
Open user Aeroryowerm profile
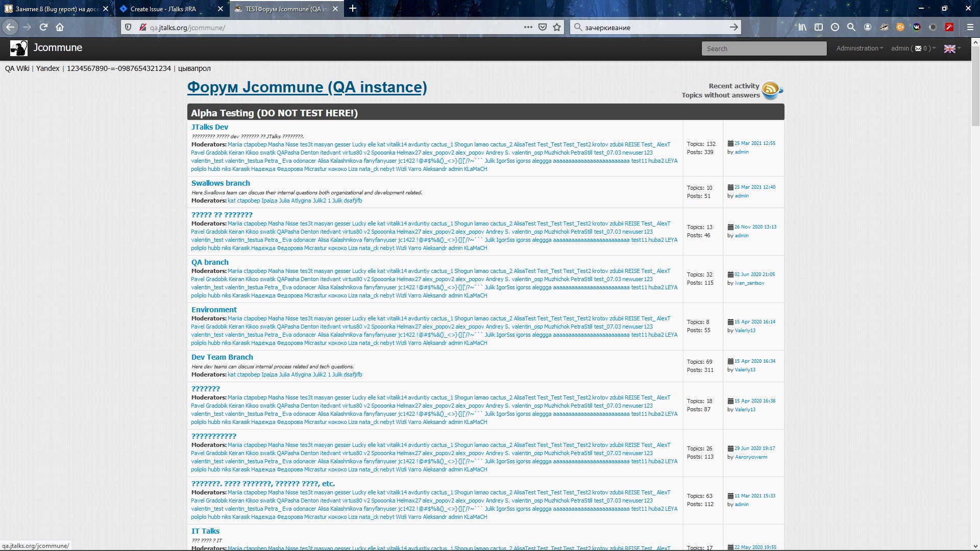751,457
